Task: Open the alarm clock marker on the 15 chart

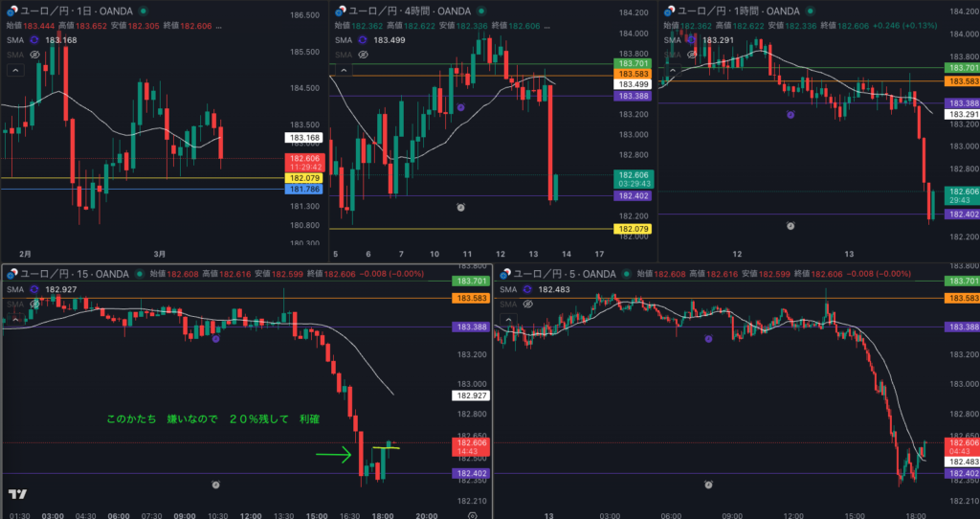Action: (x=215, y=485)
